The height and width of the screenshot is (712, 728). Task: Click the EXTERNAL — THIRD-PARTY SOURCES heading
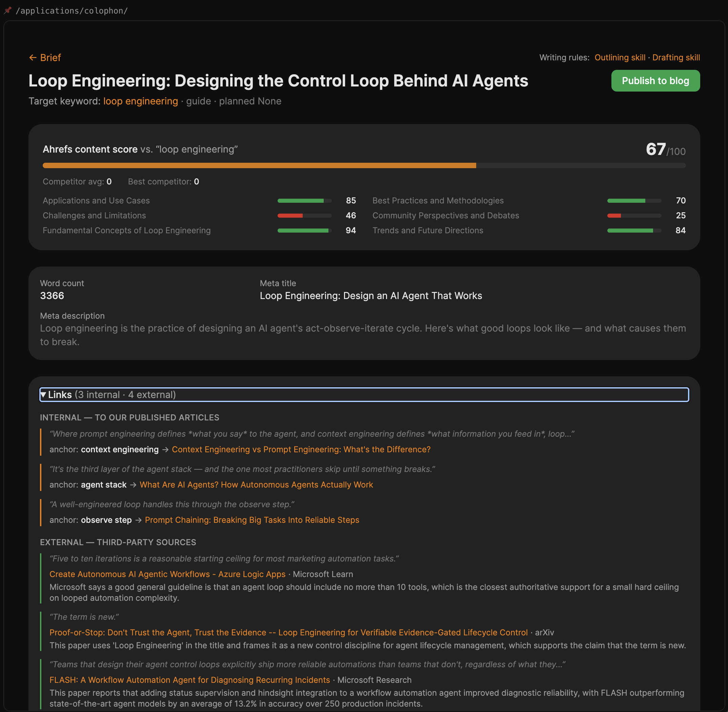point(118,542)
